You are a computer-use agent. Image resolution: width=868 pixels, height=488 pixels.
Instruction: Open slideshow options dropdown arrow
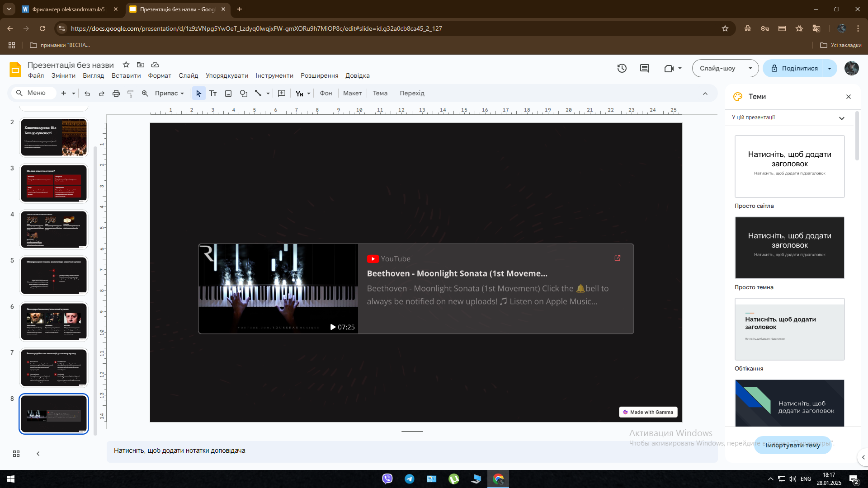750,68
